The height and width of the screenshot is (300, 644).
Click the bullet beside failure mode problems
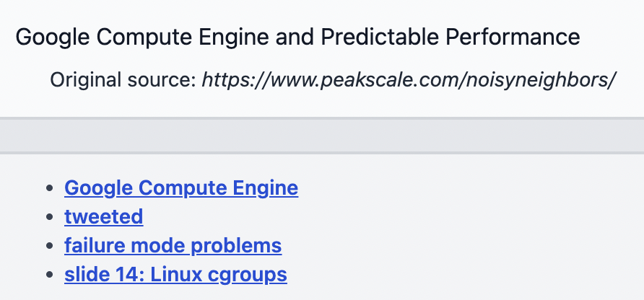50,246
